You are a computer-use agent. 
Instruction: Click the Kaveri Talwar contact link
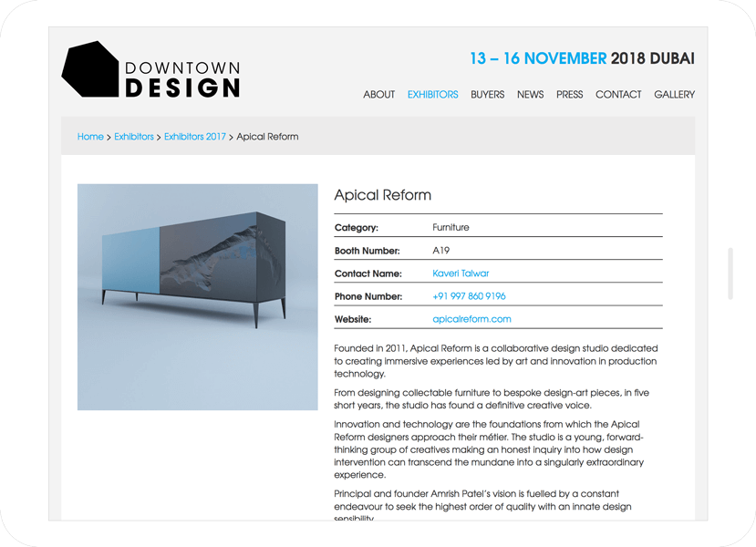pos(461,273)
